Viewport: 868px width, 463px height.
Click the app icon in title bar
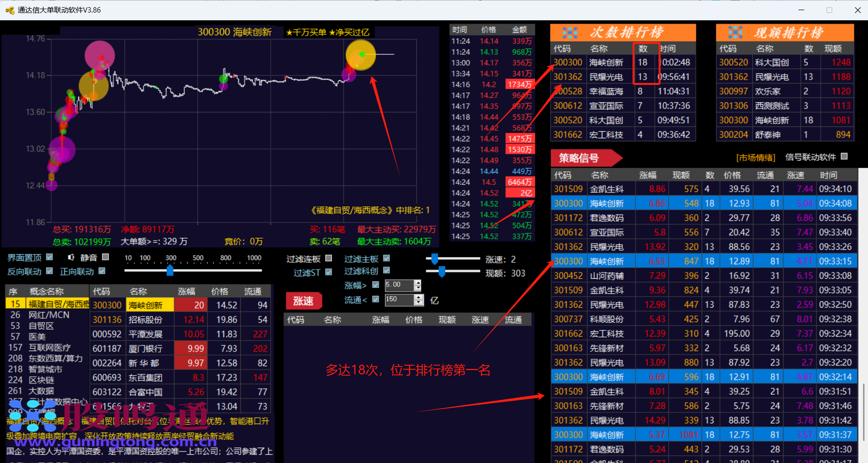[x=10, y=10]
